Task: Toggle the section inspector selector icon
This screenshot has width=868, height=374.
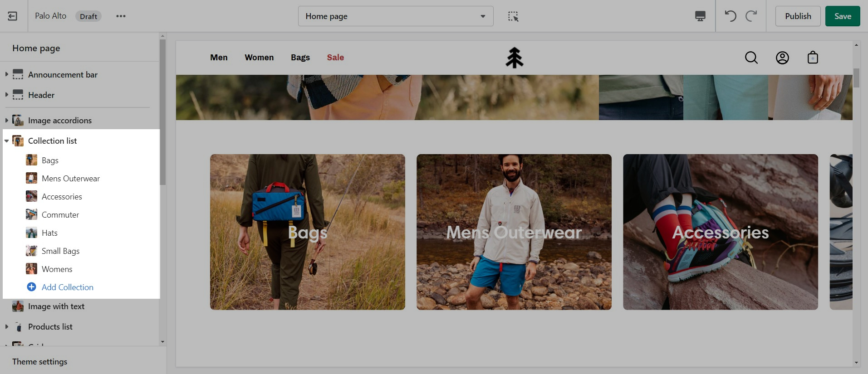Action: point(513,16)
